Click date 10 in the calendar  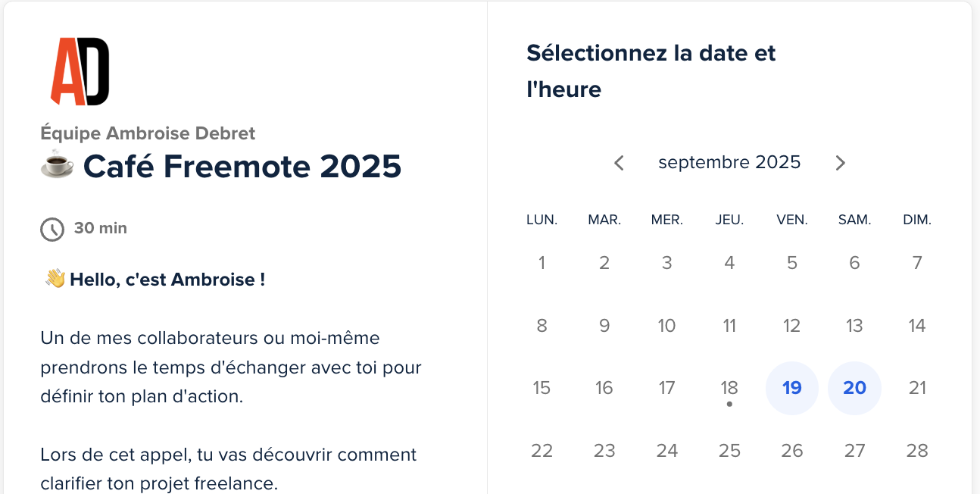(666, 326)
